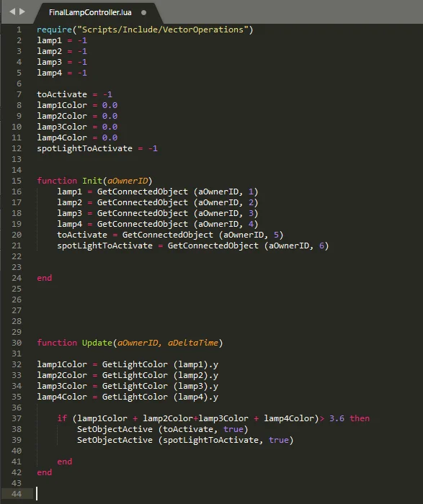Click the number 6 argument on line 21

click(321, 246)
